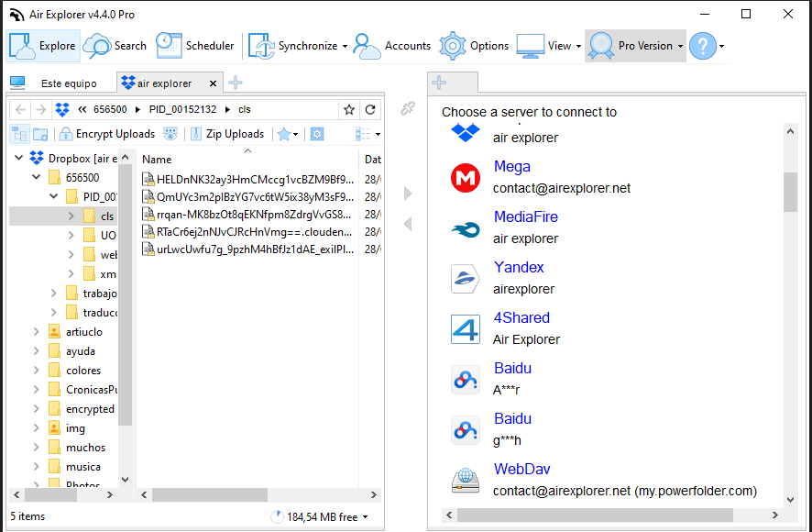Select the musica folder

point(82,467)
